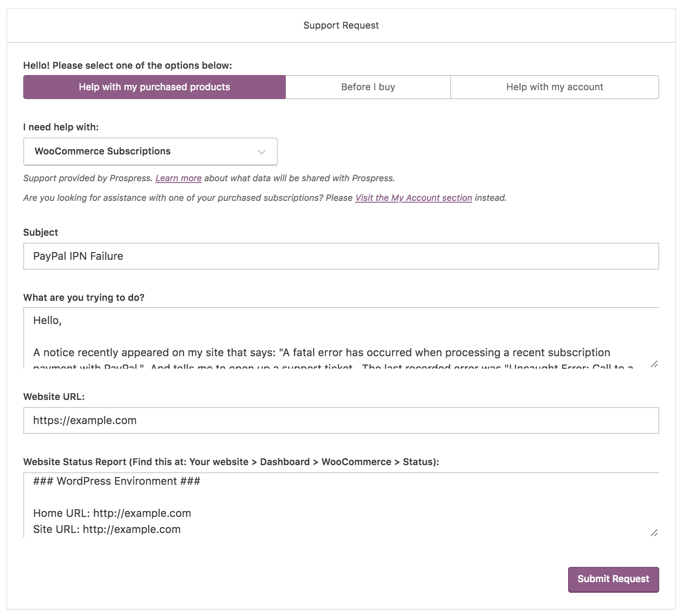The width and height of the screenshot is (686, 616).
Task: Switch to the 'Before I buy' tab
Action: tap(368, 87)
